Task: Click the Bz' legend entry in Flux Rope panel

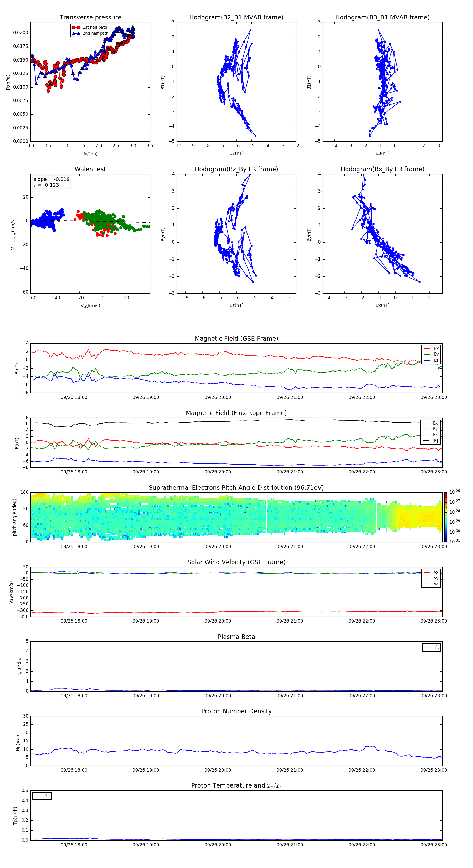Action: (431, 435)
